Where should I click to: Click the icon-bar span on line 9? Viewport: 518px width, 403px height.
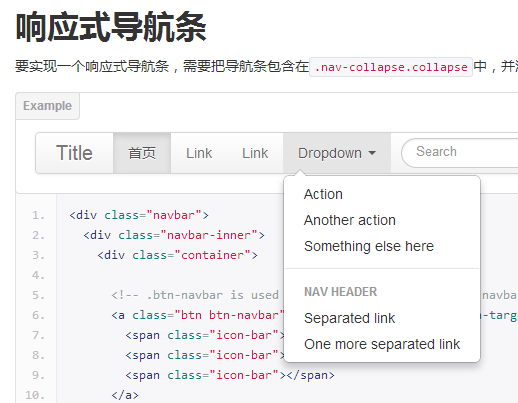click(230, 375)
